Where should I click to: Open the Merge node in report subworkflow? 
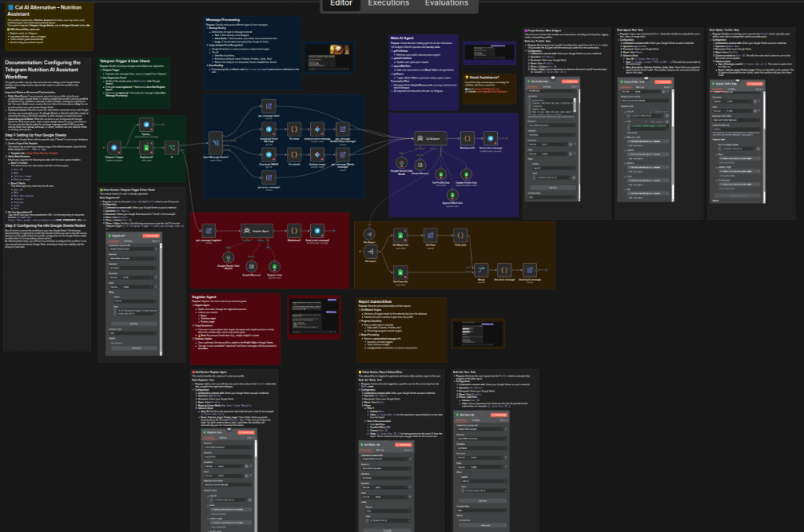point(481,270)
